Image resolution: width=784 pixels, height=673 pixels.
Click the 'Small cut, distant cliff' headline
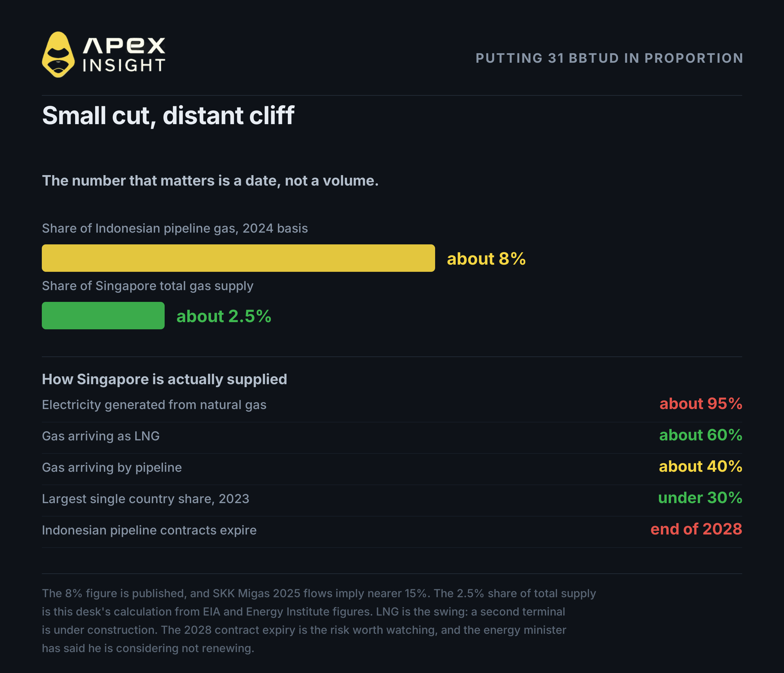click(168, 115)
